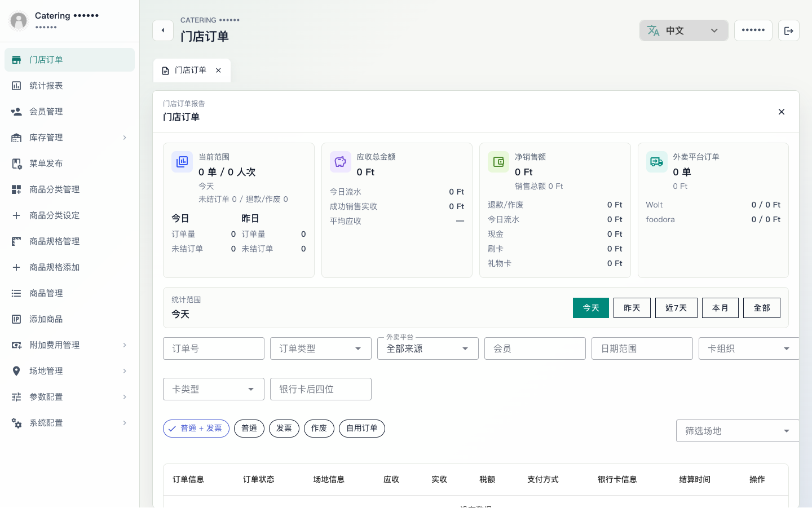Image resolution: width=812 pixels, height=521 pixels.
Task: Open the 会员管理 members icon
Action: [16, 112]
